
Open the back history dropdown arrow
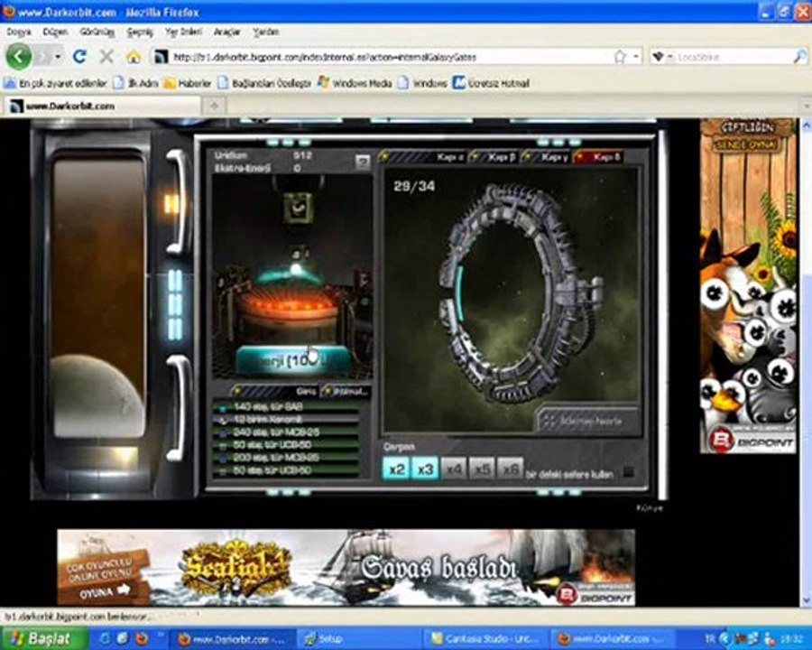[58, 56]
